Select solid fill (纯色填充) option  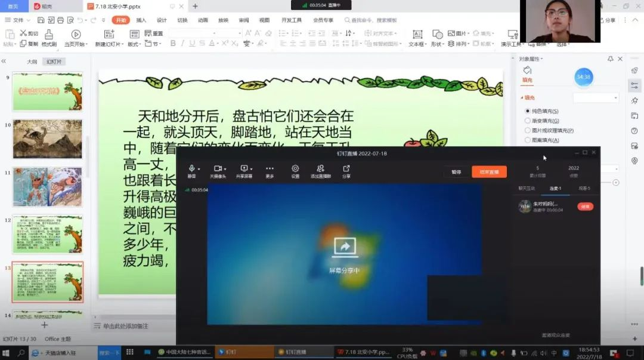pos(528,111)
